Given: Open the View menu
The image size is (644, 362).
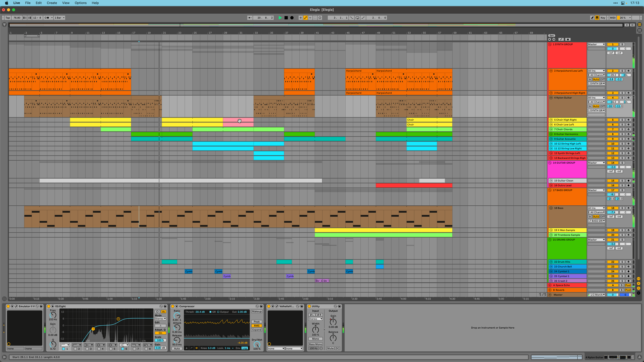Looking at the screenshot, I should [x=66, y=3].
